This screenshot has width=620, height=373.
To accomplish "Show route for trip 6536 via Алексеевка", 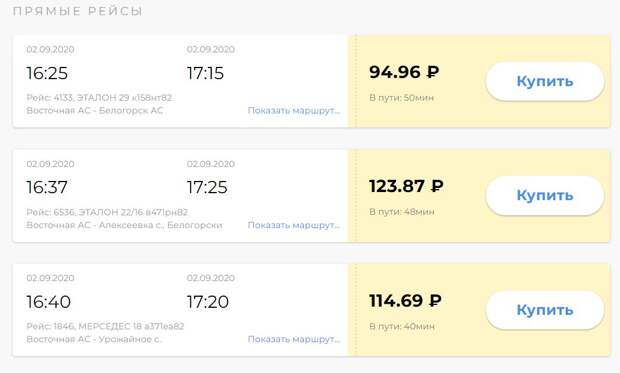I will [294, 225].
